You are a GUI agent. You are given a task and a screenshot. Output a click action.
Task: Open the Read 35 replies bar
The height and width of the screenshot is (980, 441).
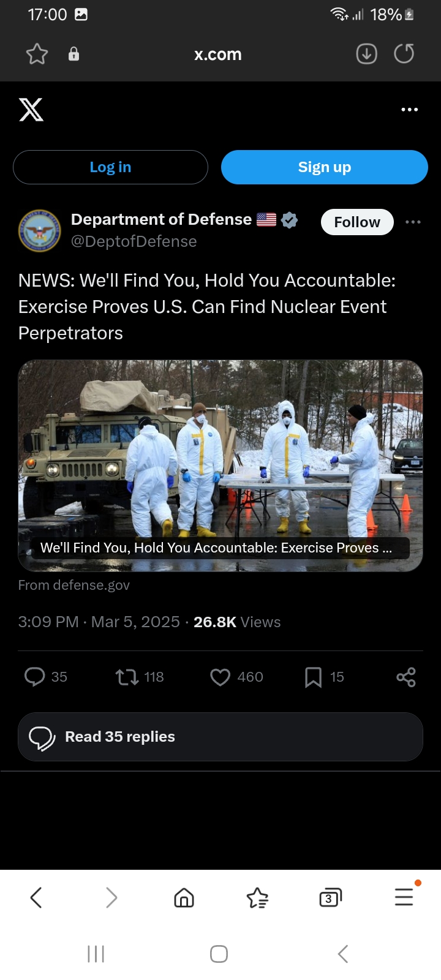pyautogui.click(x=221, y=737)
